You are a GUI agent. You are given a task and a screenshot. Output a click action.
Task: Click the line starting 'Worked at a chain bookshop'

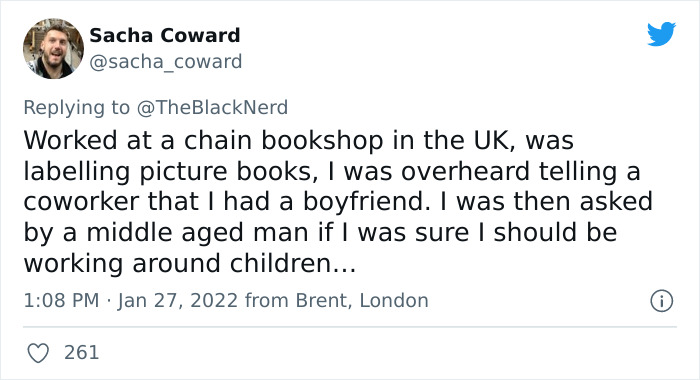[298, 140]
